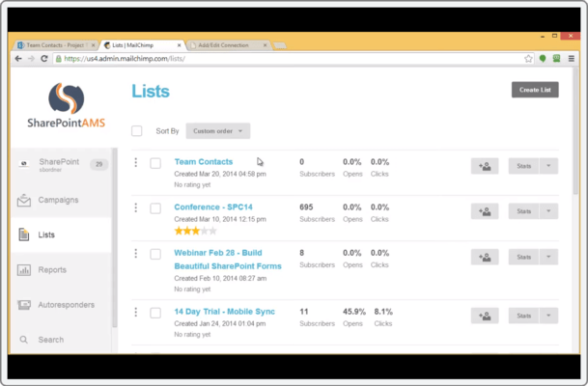This screenshot has width=588, height=386.
Task: Click the 29 badge next to SharePoint
Action: [x=99, y=164]
